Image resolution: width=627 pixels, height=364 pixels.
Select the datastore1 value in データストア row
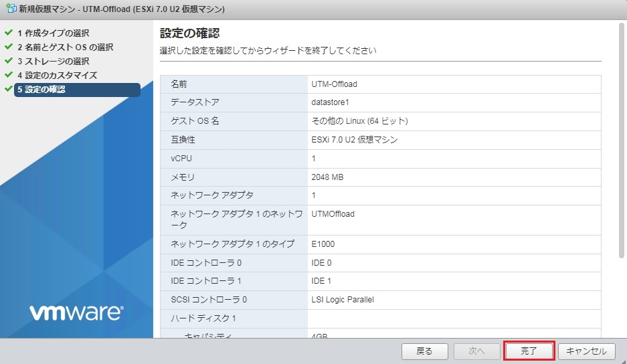331,102
